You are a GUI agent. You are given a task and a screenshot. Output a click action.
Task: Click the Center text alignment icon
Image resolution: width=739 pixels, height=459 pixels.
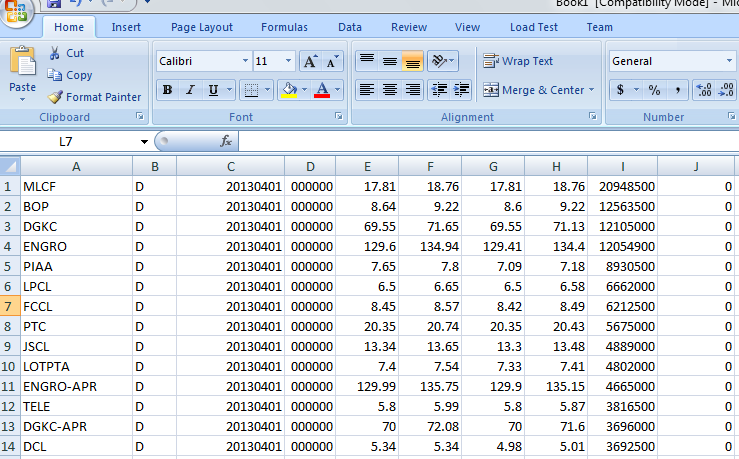389,90
